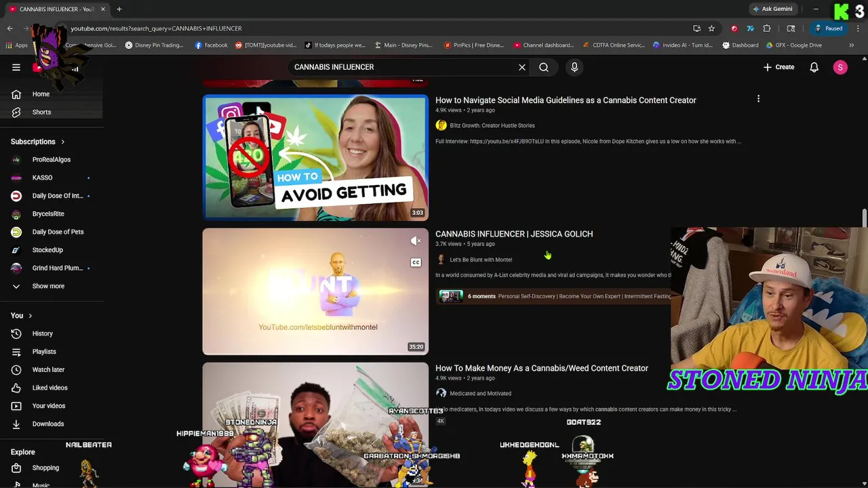Open a new browser tab
Viewport: 868px width, 488px height.
(119, 9)
